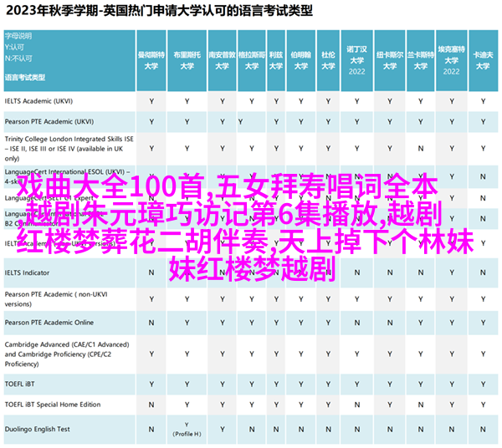Select the 诺丁汉大学 2022 column header
Image resolution: width=502 pixels, height=448 pixels.
click(x=357, y=60)
